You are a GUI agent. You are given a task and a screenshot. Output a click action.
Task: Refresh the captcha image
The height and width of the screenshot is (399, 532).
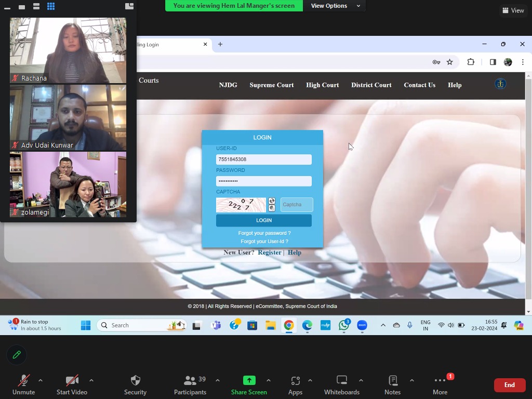pos(272,201)
